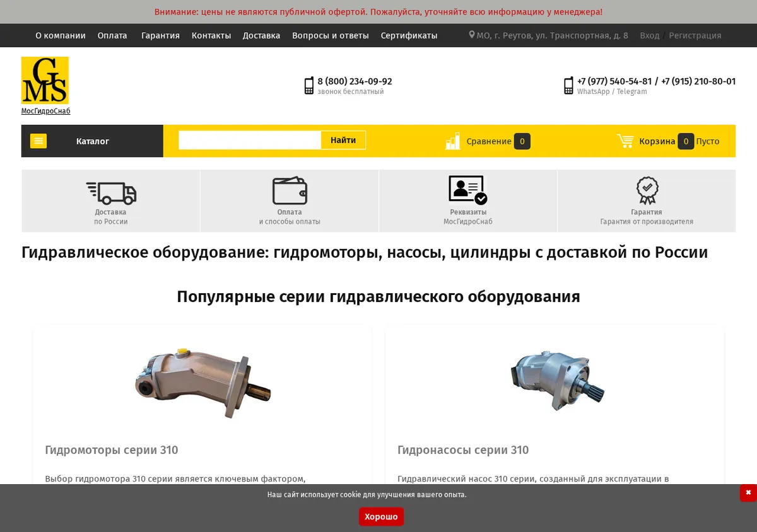This screenshot has height=532, width=757.
Task: Click the warranty badge icon
Action: (647, 190)
